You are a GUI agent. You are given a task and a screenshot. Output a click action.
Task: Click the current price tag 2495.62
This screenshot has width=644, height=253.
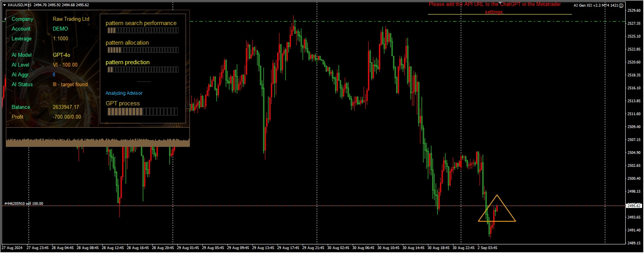coord(634,206)
